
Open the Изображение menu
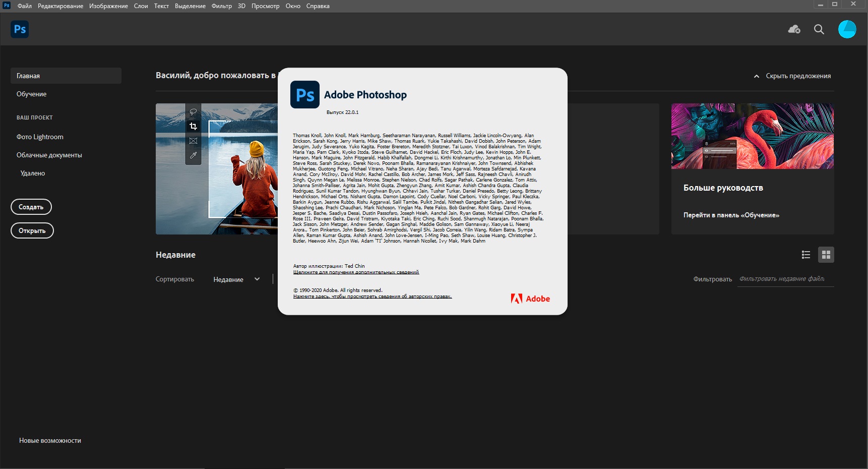108,6
